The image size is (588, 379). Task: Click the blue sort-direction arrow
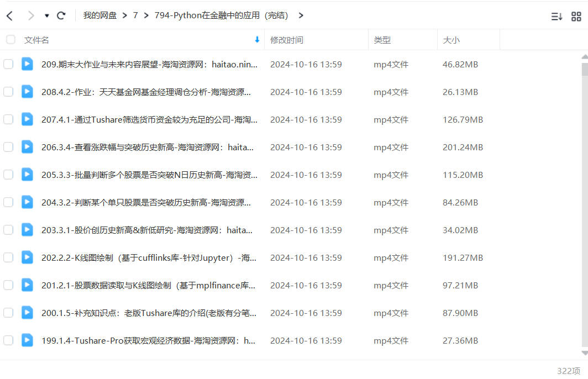click(x=257, y=39)
